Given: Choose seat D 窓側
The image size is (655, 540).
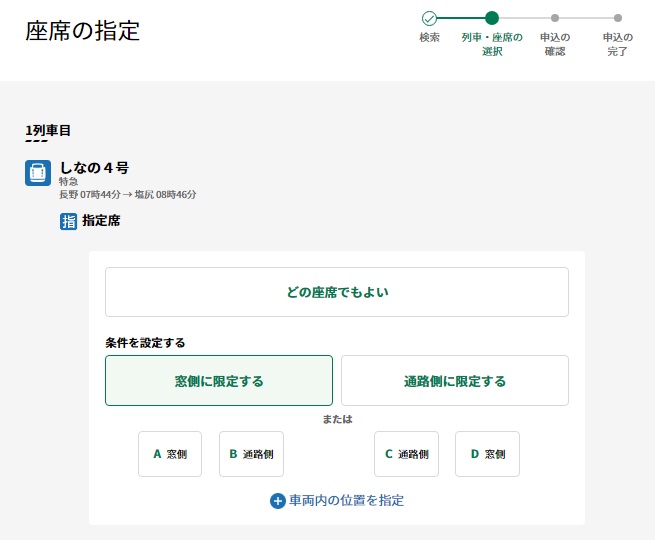Looking at the screenshot, I should (x=487, y=454).
